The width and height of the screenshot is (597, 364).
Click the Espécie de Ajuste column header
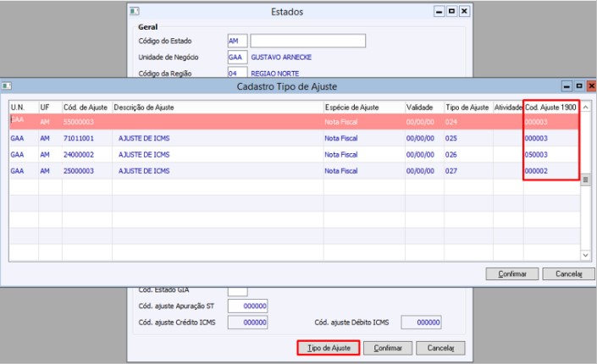pyautogui.click(x=364, y=108)
